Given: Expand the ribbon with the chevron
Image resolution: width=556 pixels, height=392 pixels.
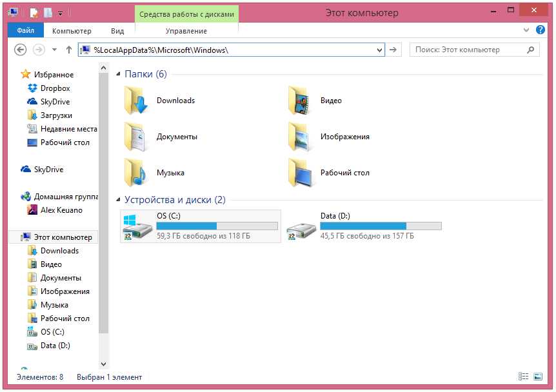Looking at the screenshot, I should [x=526, y=30].
